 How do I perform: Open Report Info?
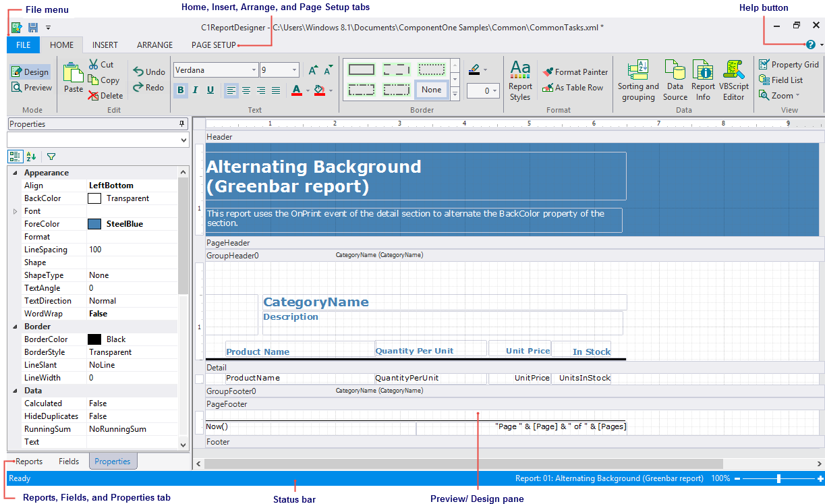pos(703,80)
